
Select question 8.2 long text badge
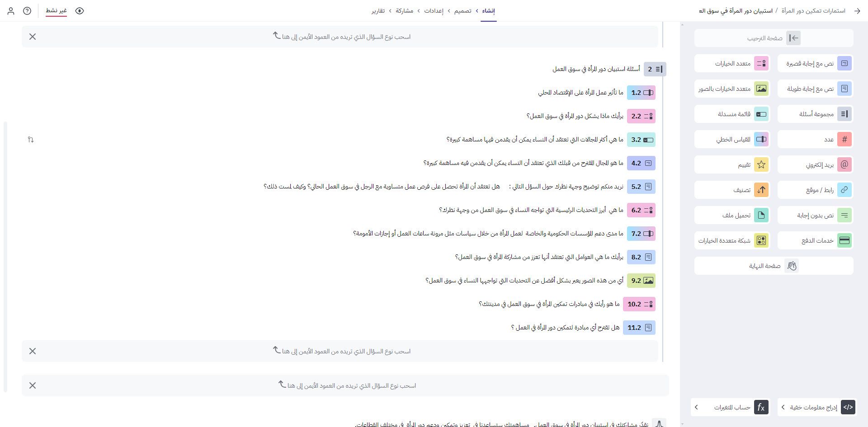641,257
